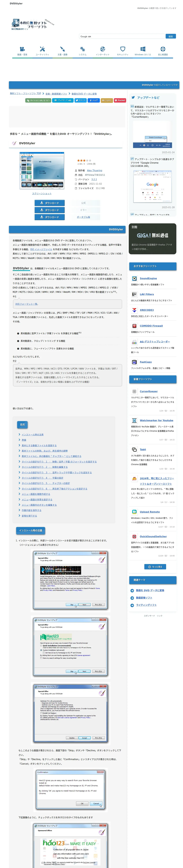Click the Watchmarker for Youtube icon
The image size is (183, 868).
[x=134, y=421]
